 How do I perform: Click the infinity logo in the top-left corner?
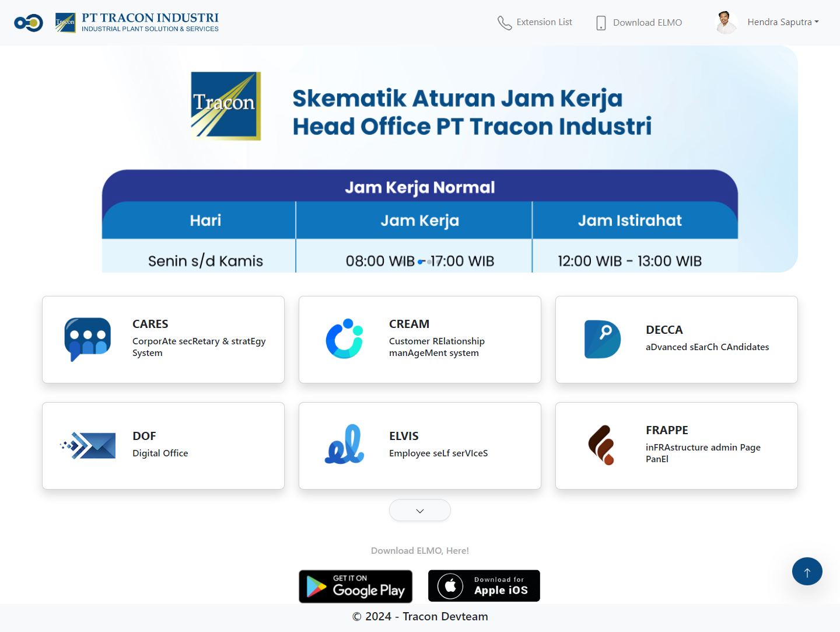point(28,22)
